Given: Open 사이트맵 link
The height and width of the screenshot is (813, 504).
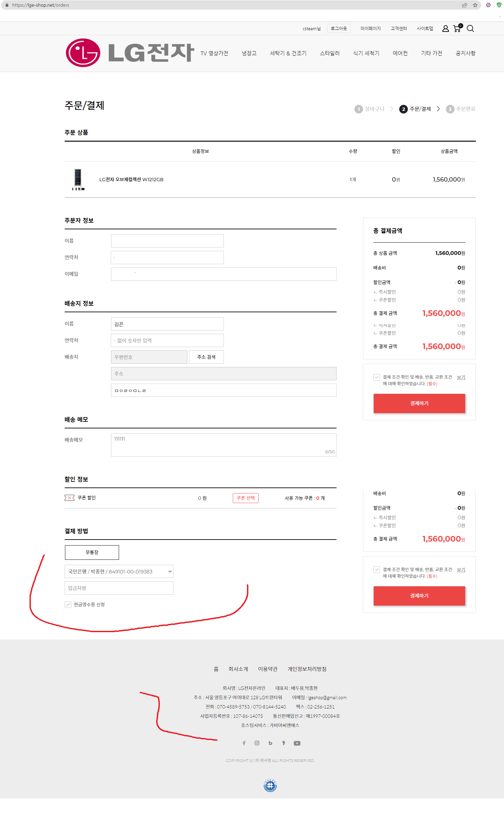Looking at the screenshot, I should (x=425, y=29).
